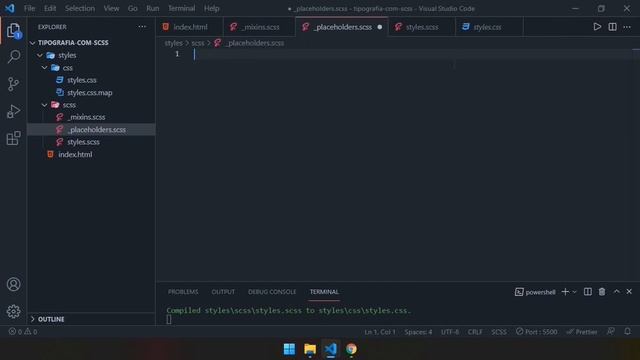The image size is (640, 360).
Task: Switch to the _mixins.scss editor tab
Action: point(260,27)
